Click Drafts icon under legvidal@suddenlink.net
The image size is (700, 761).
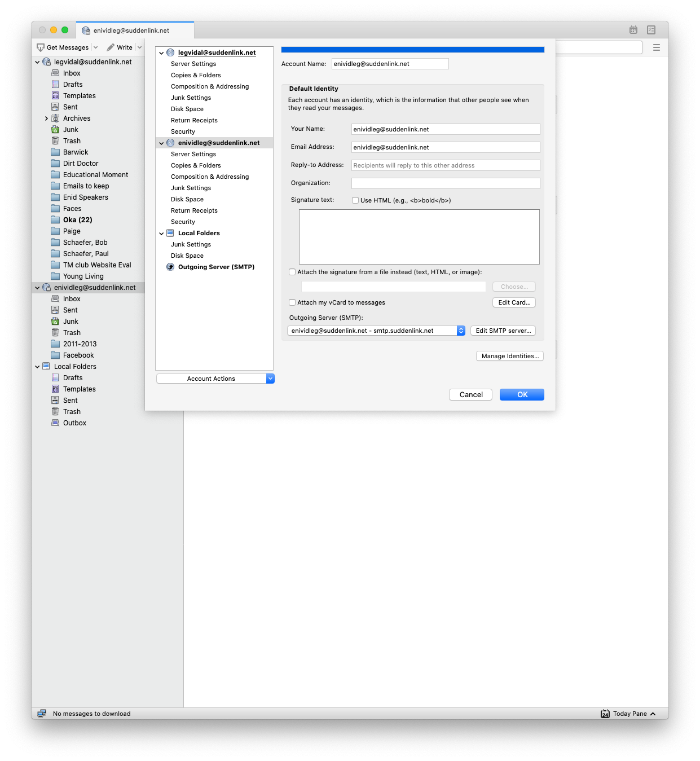coord(55,85)
